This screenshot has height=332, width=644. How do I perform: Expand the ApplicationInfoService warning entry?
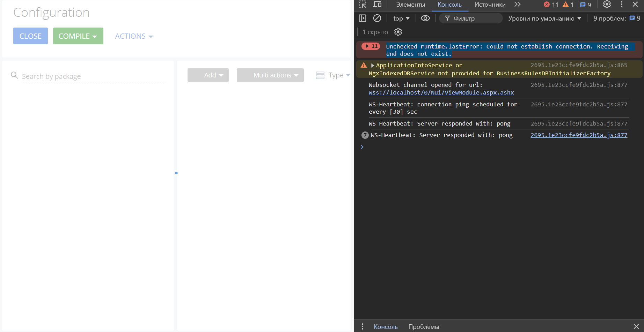372,65
